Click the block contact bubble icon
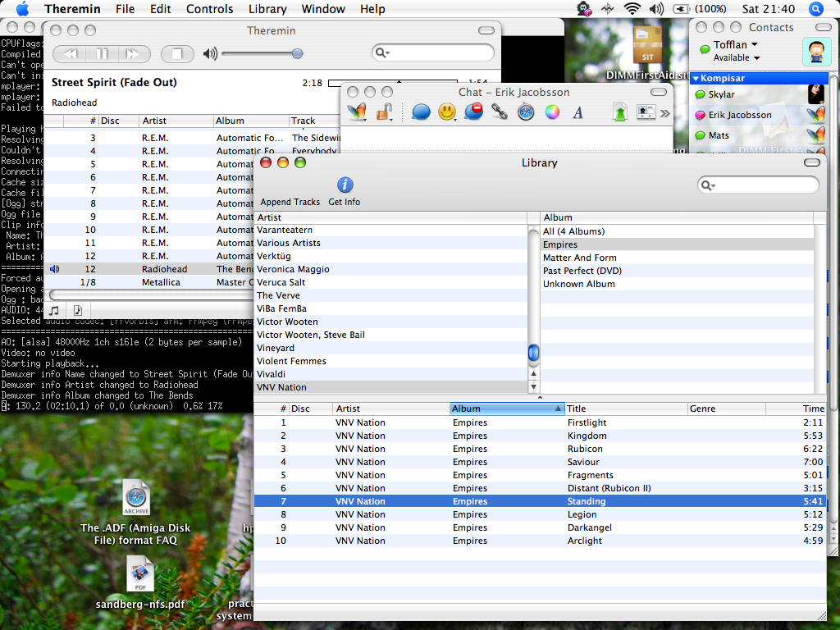Viewport: 840px width, 630px height. coord(473,112)
